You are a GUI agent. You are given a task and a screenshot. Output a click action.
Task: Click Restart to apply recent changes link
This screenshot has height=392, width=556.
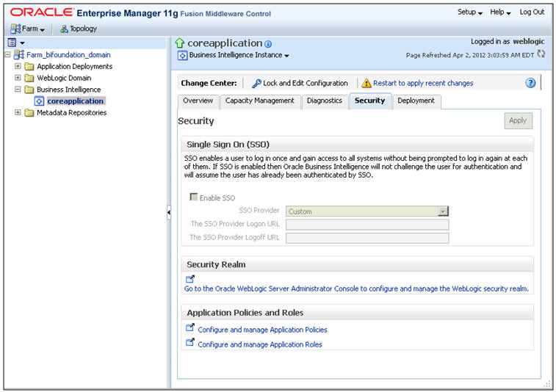point(423,83)
